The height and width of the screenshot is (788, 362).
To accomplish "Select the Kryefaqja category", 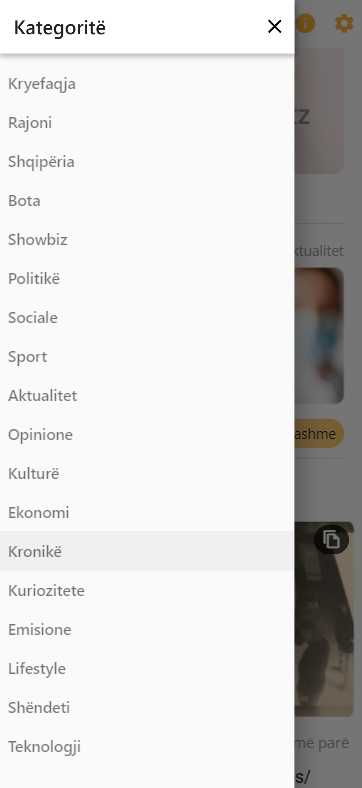I will [x=147, y=83].
